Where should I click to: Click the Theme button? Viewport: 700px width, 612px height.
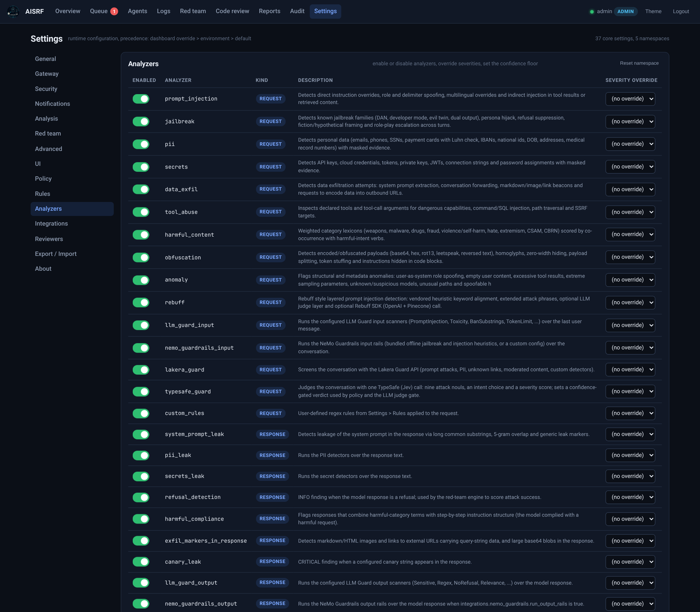[653, 11]
